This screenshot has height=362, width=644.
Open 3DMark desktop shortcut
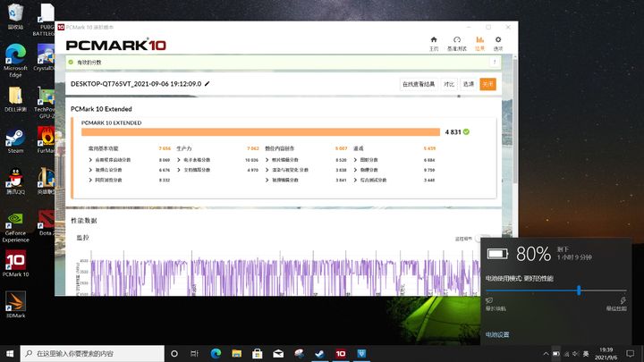coord(15,305)
